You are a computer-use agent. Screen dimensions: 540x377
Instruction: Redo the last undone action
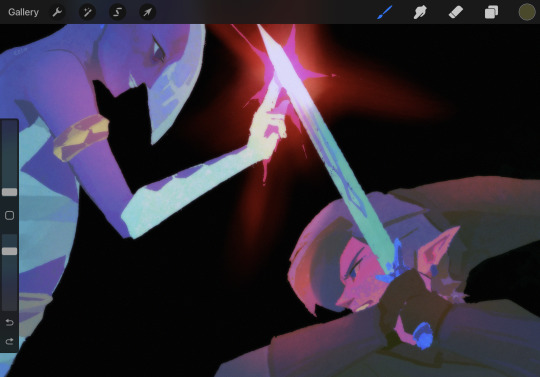9,341
